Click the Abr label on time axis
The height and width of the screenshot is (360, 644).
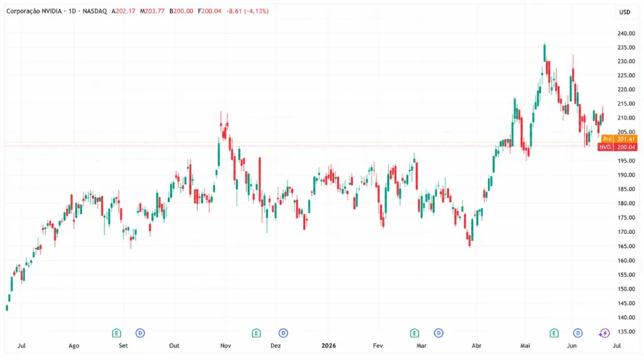(477, 346)
